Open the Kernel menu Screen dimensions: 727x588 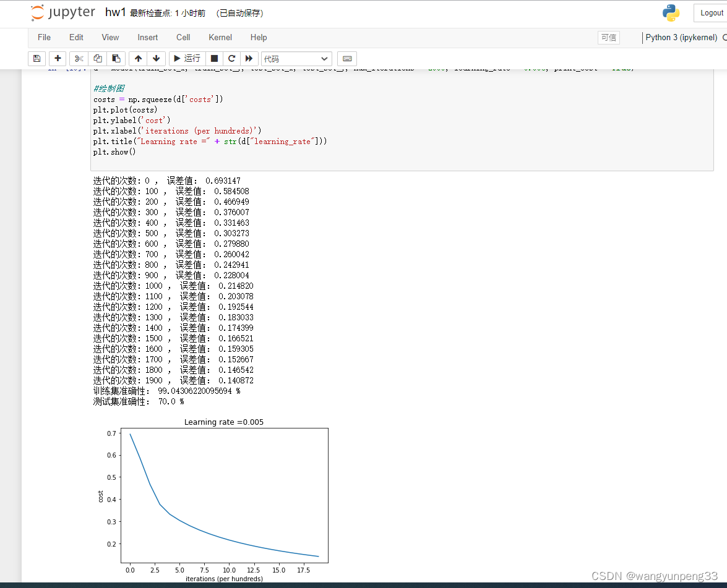point(220,38)
